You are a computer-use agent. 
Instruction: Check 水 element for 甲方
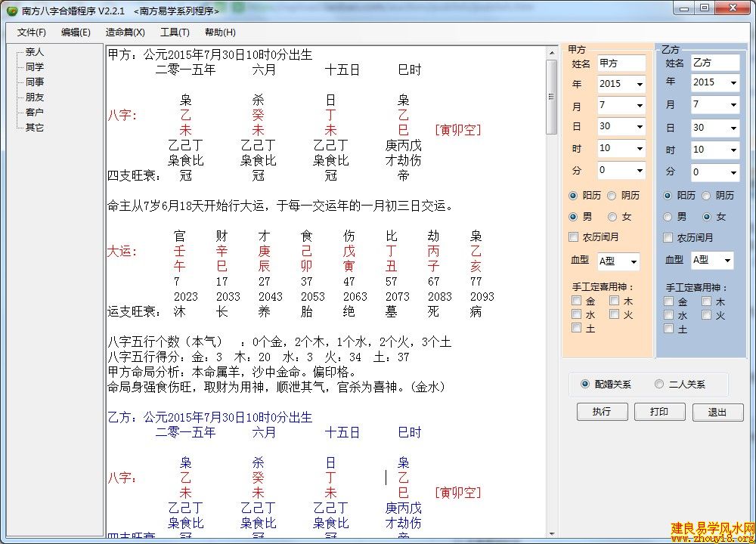(x=577, y=314)
